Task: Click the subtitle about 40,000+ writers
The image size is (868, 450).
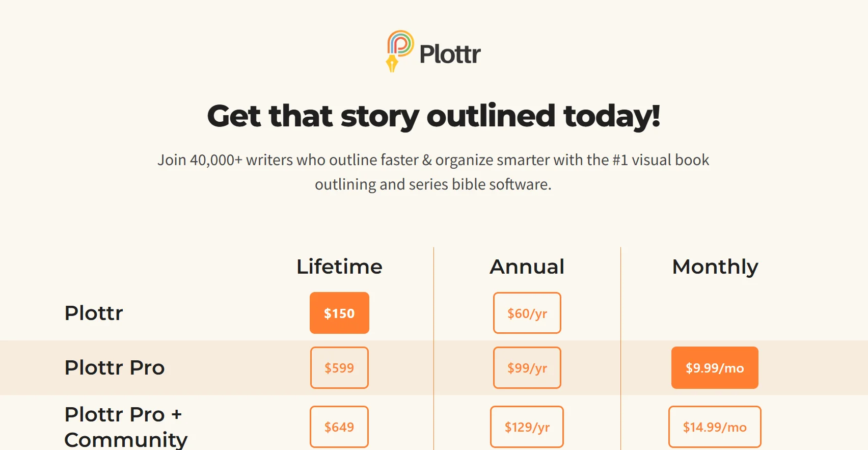Action: click(433, 172)
